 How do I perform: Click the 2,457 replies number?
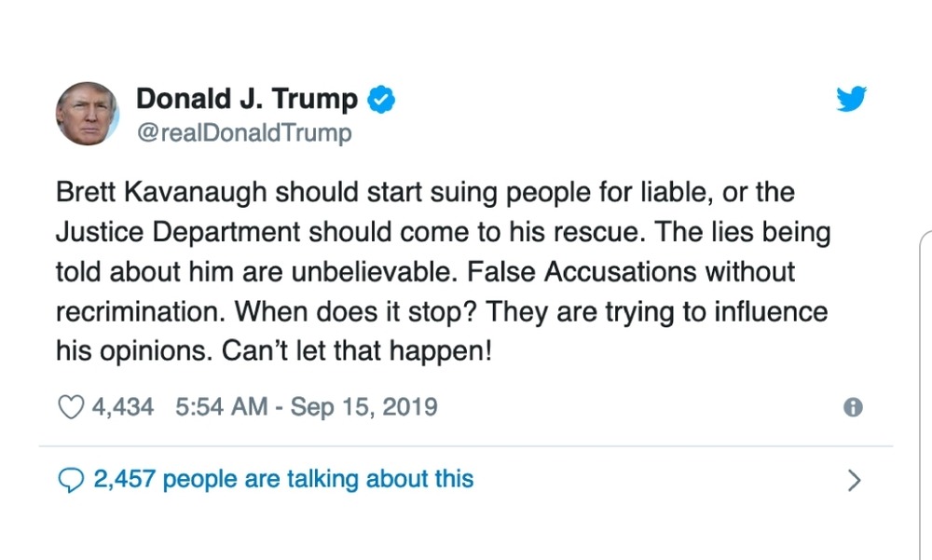pyautogui.click(x=124, y=479)
